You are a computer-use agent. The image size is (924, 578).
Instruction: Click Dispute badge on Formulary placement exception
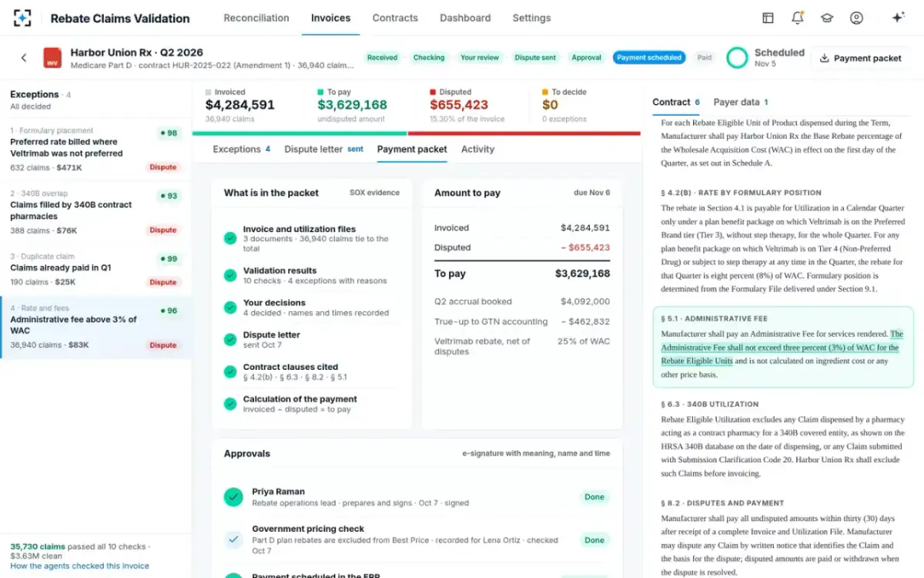163,167
